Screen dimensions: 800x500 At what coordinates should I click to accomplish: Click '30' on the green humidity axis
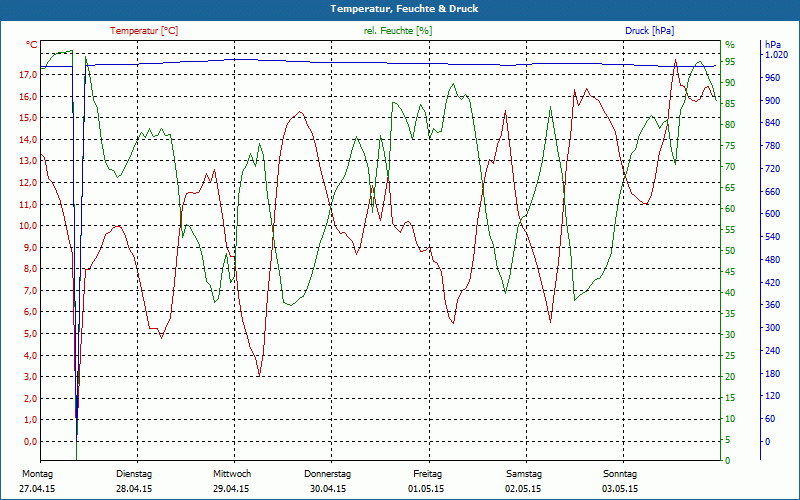(730, 335)
